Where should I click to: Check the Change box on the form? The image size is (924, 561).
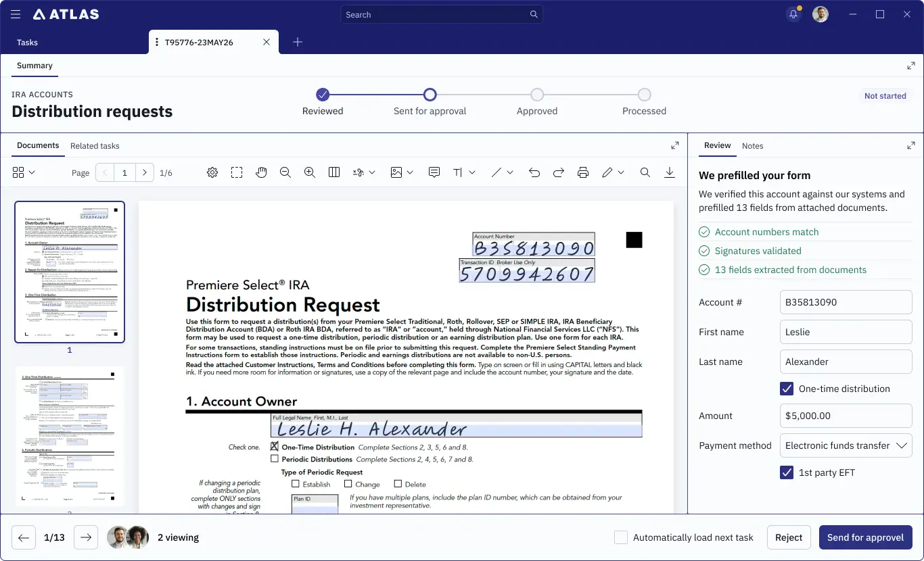[348, 484]
